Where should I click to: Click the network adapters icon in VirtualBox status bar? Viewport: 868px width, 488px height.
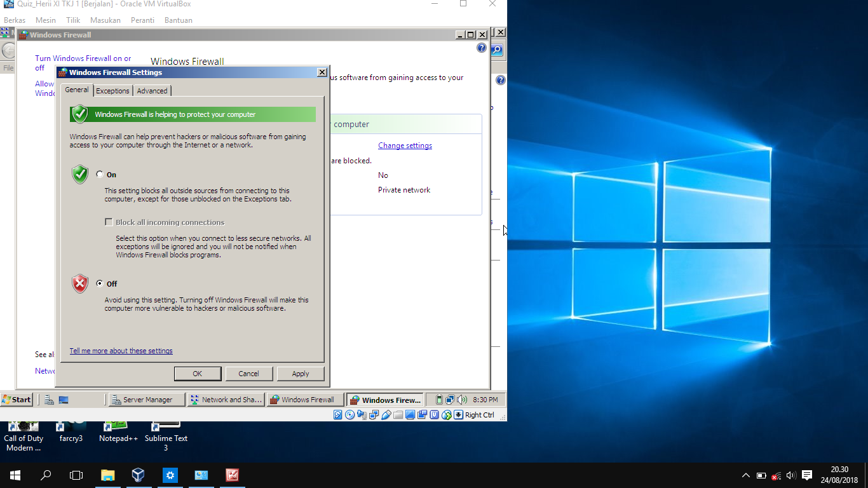374,415
